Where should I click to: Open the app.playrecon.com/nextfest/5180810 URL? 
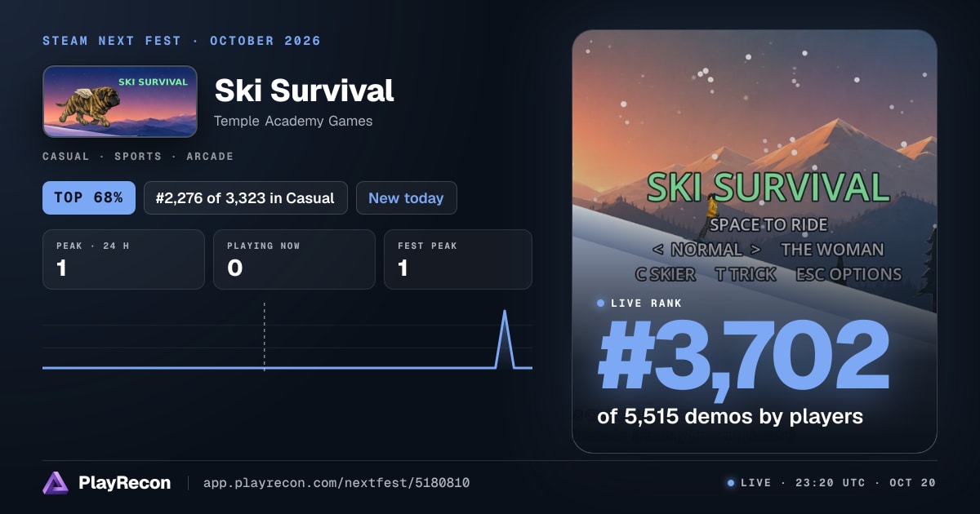click(x=336, y=483)
